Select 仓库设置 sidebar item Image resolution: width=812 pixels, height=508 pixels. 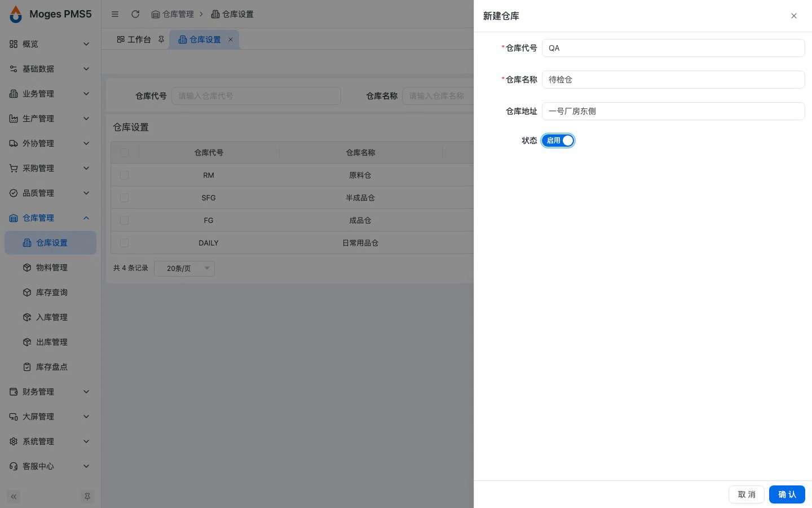pos(50,243)
